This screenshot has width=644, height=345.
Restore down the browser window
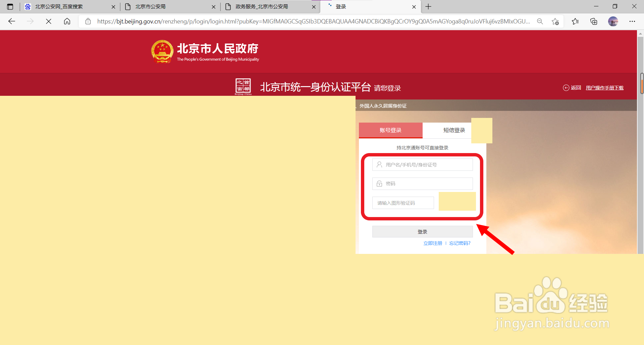coord(615,6)
